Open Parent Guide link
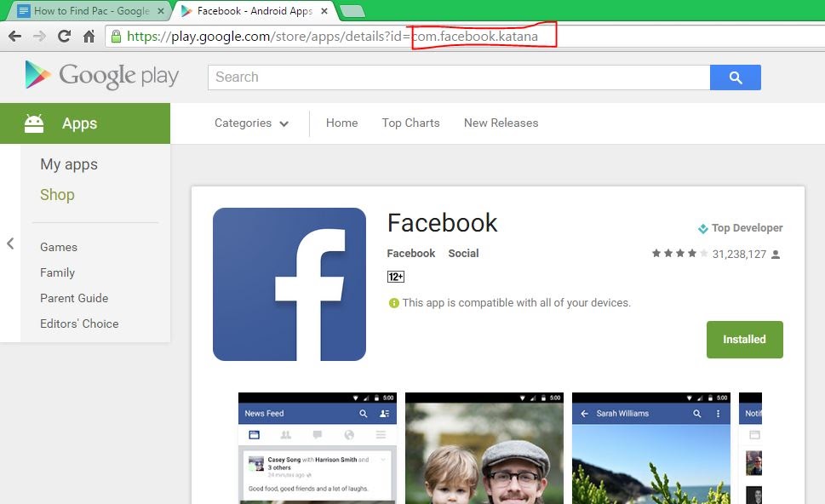Viewport: 825px width, 504px height. point(74,298)
